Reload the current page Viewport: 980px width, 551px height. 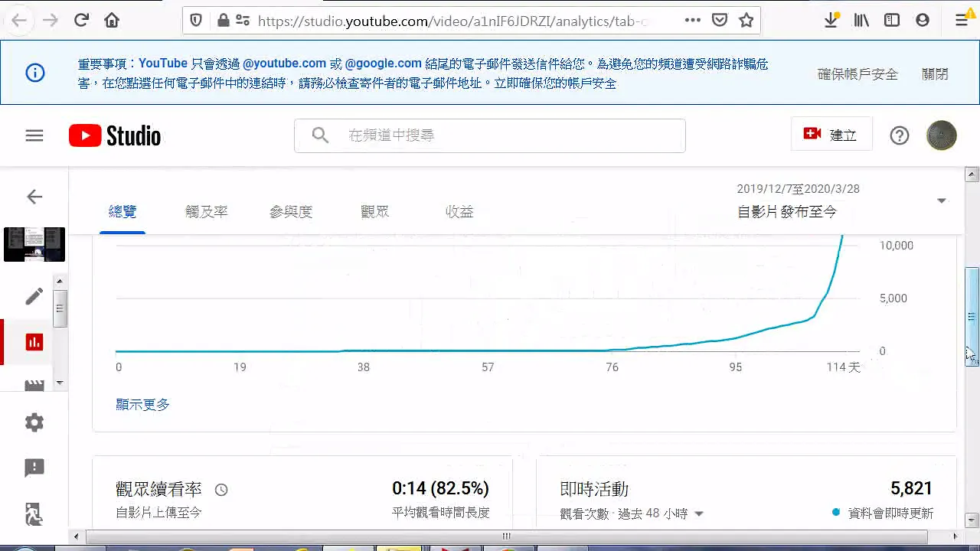(x=82, y=21)
